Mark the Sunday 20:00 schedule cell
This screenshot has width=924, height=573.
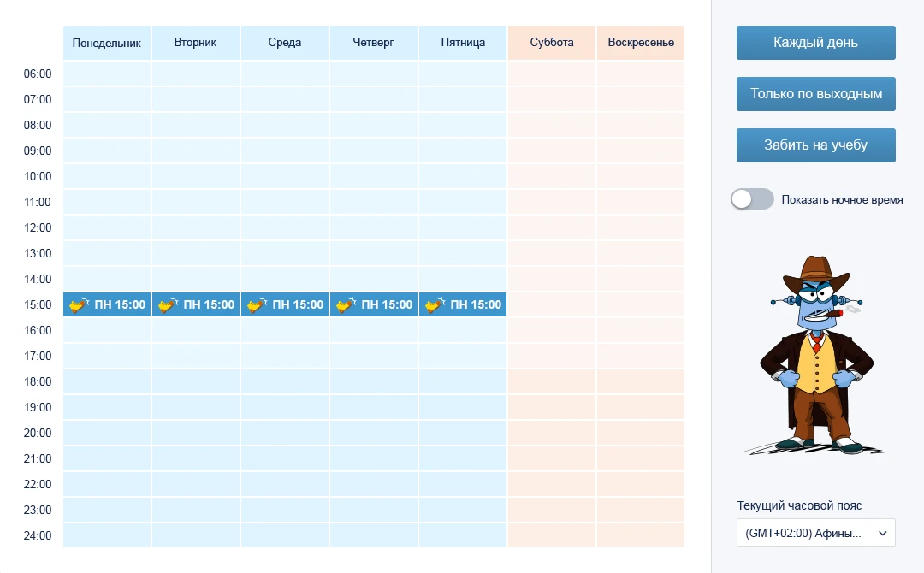[x=641, y=433]
